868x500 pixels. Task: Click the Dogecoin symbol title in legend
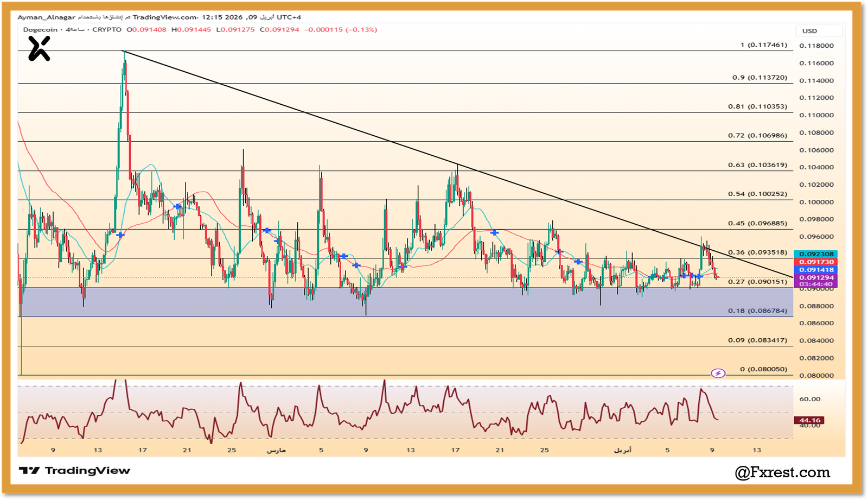coord(40,29)
